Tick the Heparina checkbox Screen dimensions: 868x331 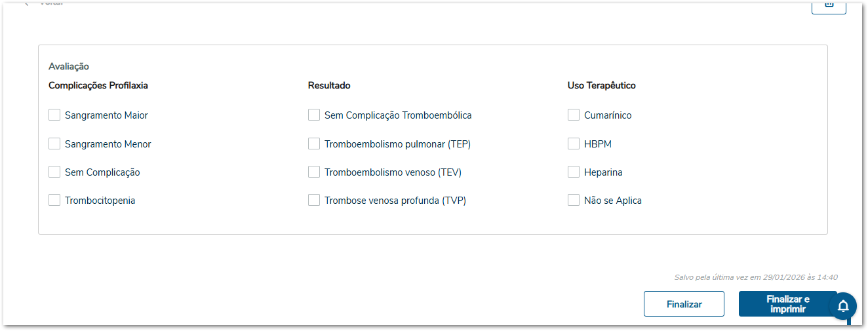coord(574,172)
